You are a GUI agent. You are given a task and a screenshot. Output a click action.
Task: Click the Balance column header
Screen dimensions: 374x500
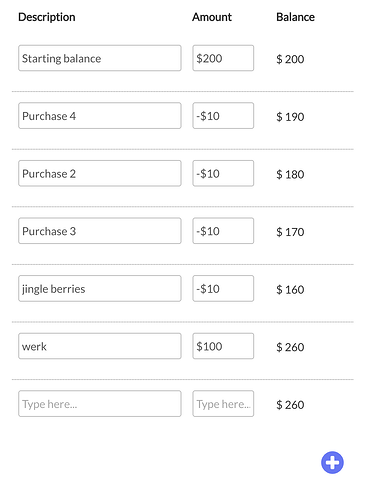(x=295, y=17)
